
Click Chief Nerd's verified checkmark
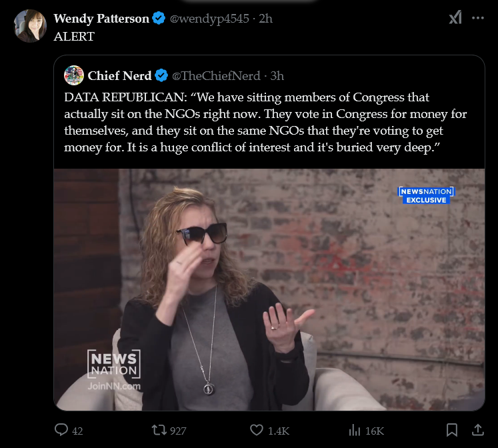pyautogui.click(x=162, y=75)
